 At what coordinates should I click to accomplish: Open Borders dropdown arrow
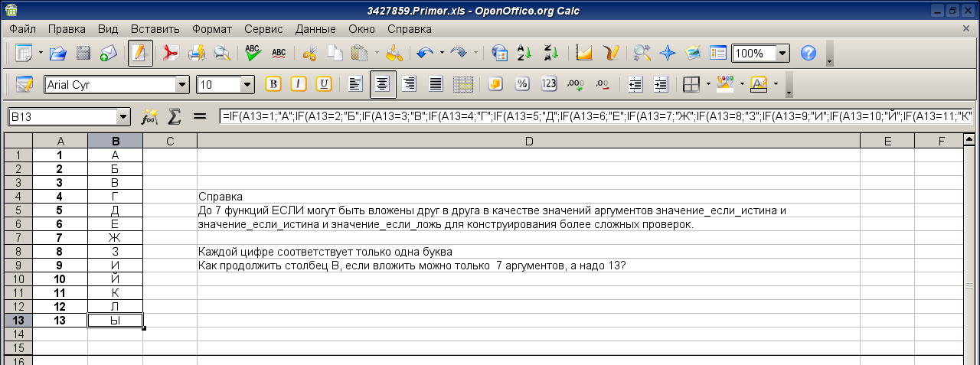(x=708, y=84)
